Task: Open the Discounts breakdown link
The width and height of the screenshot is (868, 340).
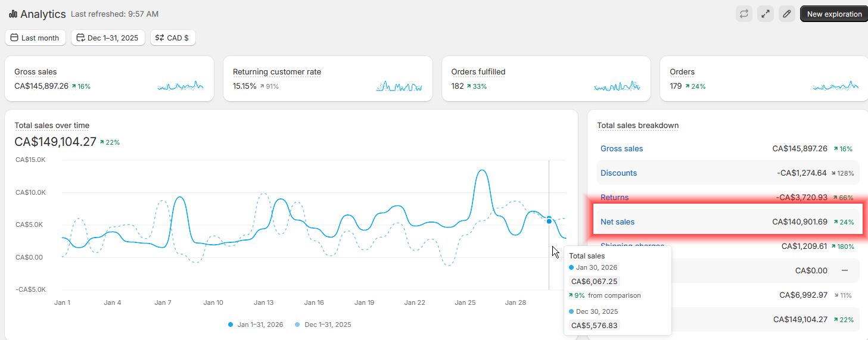Action: tap(618, 173)
